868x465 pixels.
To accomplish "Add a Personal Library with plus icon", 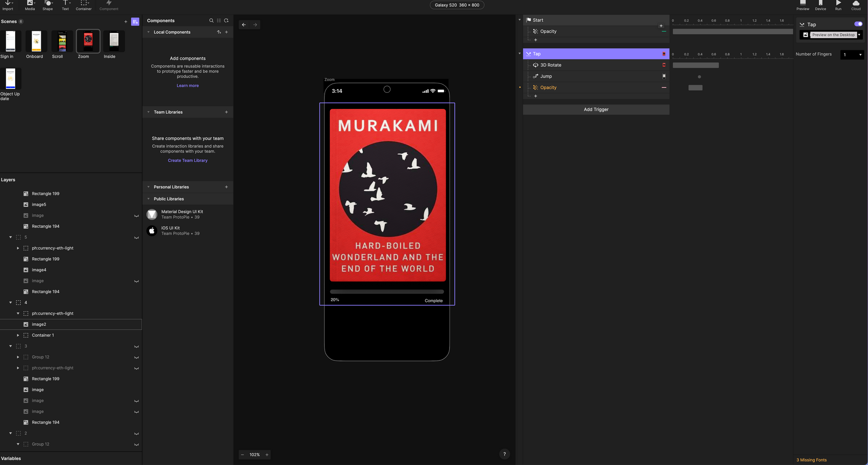I will pyautogui.click(x=226, y=187).
